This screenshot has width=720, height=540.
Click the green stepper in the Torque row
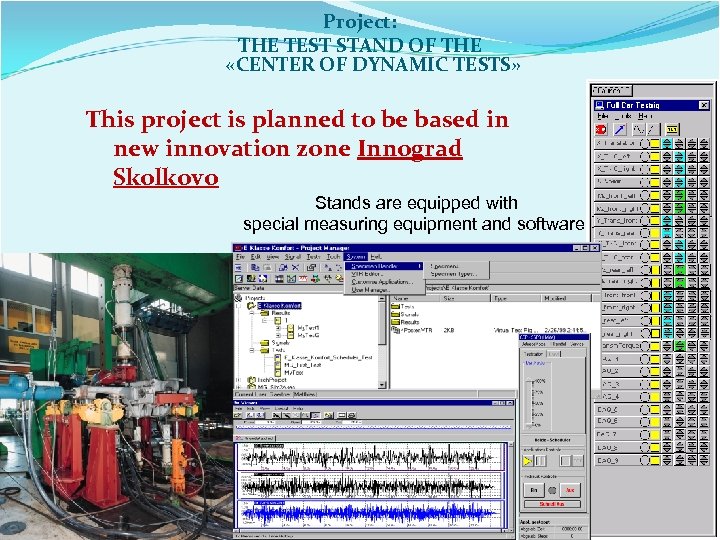[x=680, y=345]
